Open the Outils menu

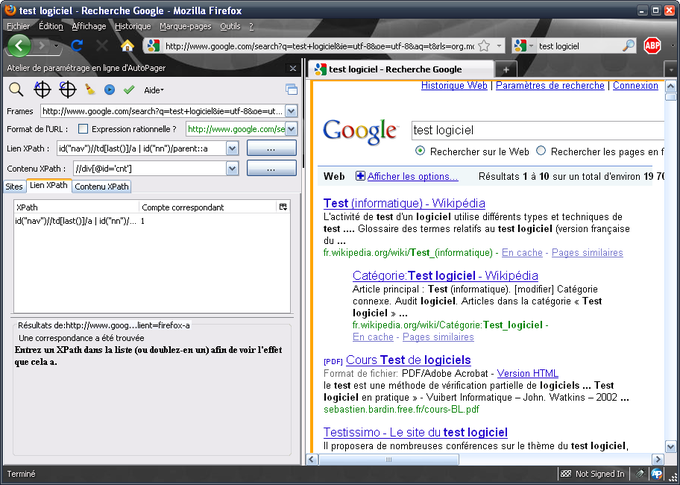point(230,26)
